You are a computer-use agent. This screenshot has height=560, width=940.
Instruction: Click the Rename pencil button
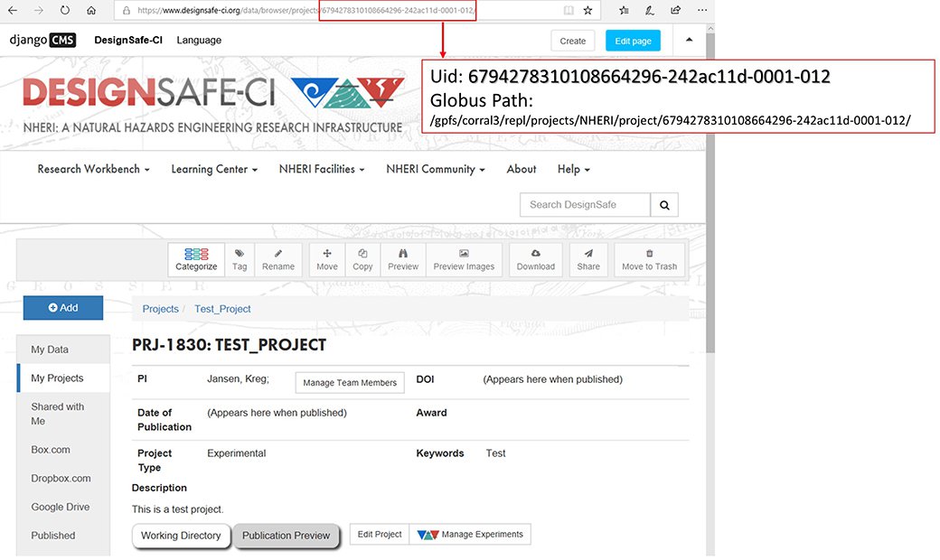(x=278, y=260)
